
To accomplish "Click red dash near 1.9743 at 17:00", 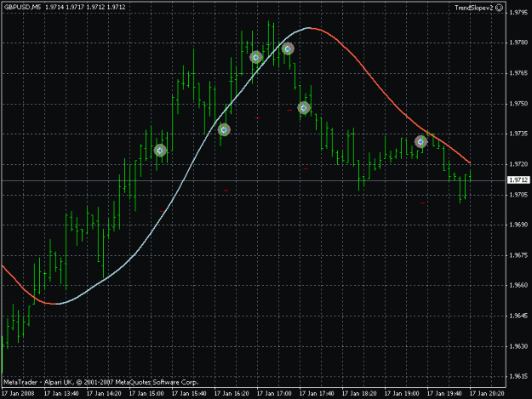I will (258, 118).
